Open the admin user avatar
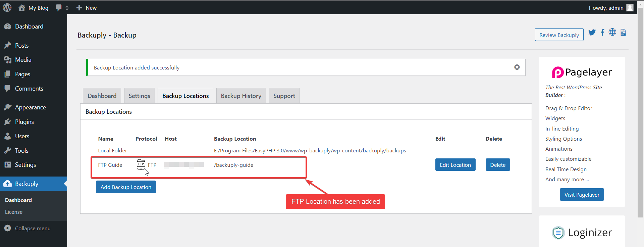The width and height of the screenshot is (644, 247). [630, 7]
